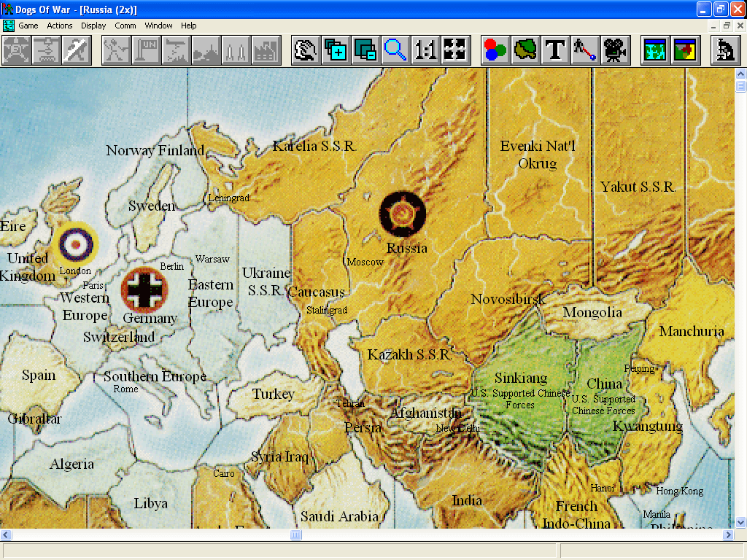This screenshot has height=560, width=747.
Task: Restore the inner Russia map window
Action: point(727,26)
